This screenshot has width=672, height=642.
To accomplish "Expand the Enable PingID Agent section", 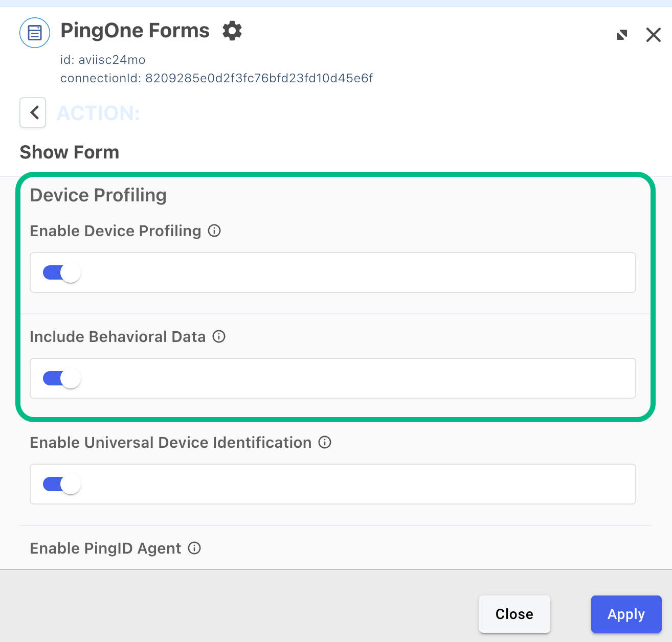I will (x=105, y=548).
